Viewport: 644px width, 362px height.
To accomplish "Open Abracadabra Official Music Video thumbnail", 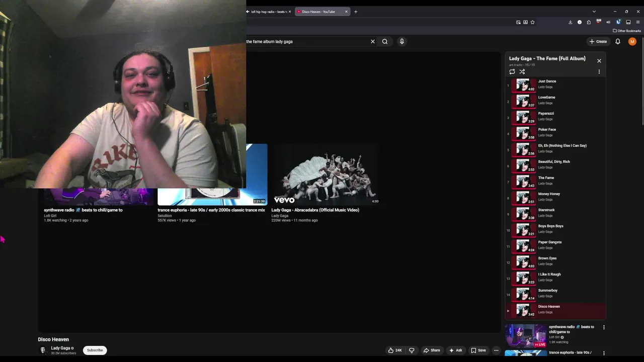I will pyautogui.click(x=326, y=174).
